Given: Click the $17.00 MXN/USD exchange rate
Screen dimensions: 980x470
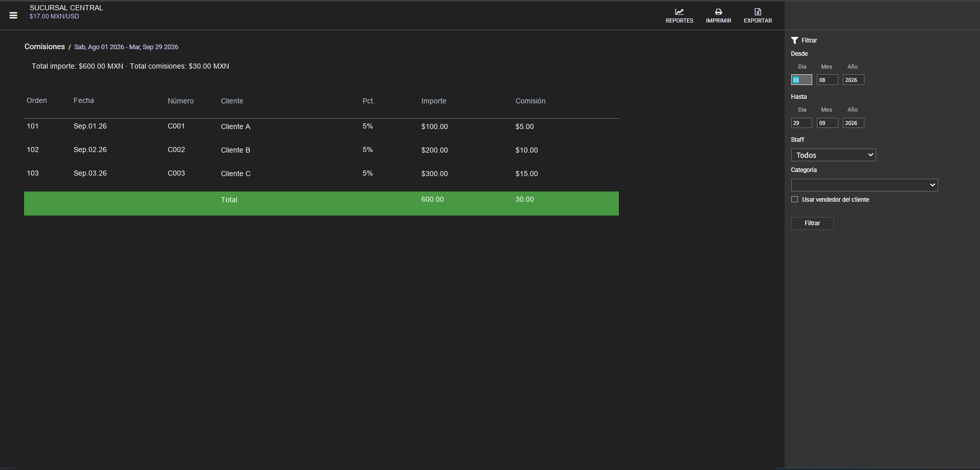Looking at the screenshot, I should 54,16.
